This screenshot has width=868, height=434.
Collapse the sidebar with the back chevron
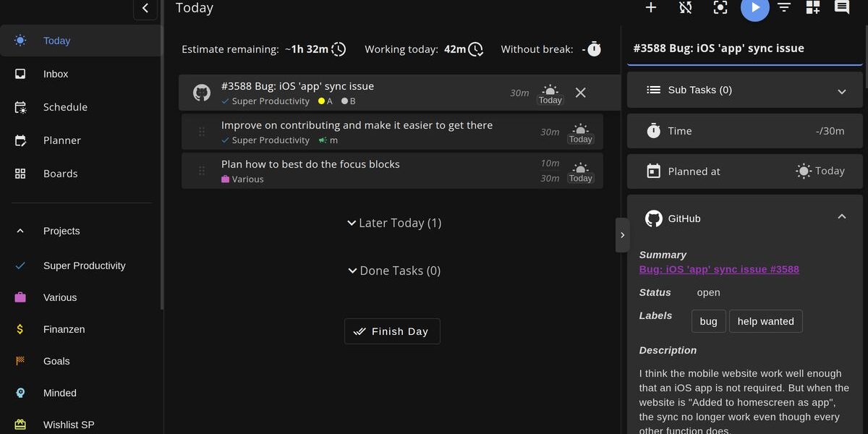(145, 8)
